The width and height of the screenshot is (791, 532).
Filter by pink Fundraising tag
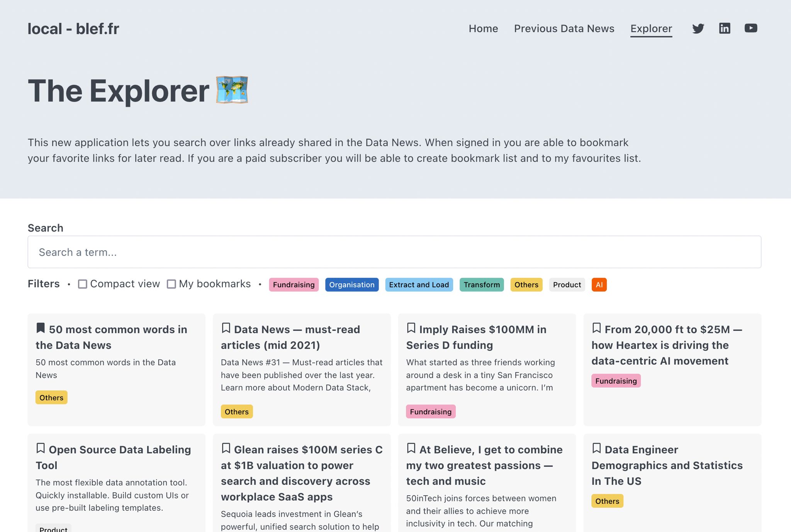click(x=294, y=285)
